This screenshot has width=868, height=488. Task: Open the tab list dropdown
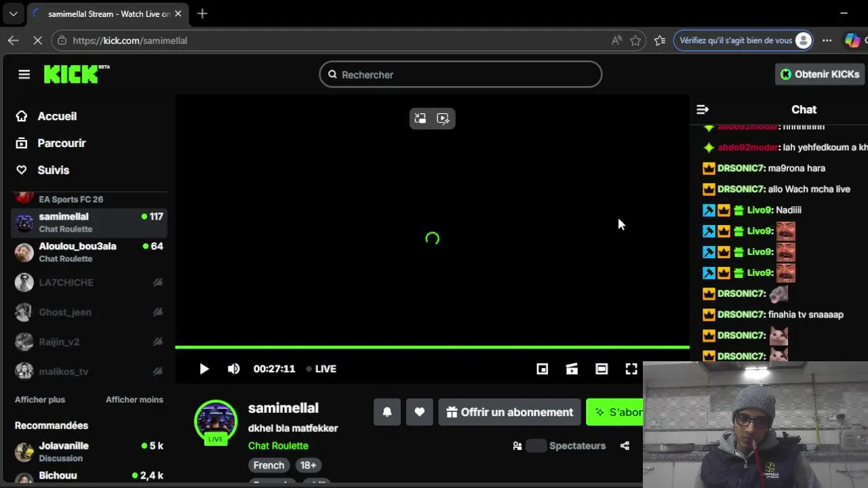[13, 14]
